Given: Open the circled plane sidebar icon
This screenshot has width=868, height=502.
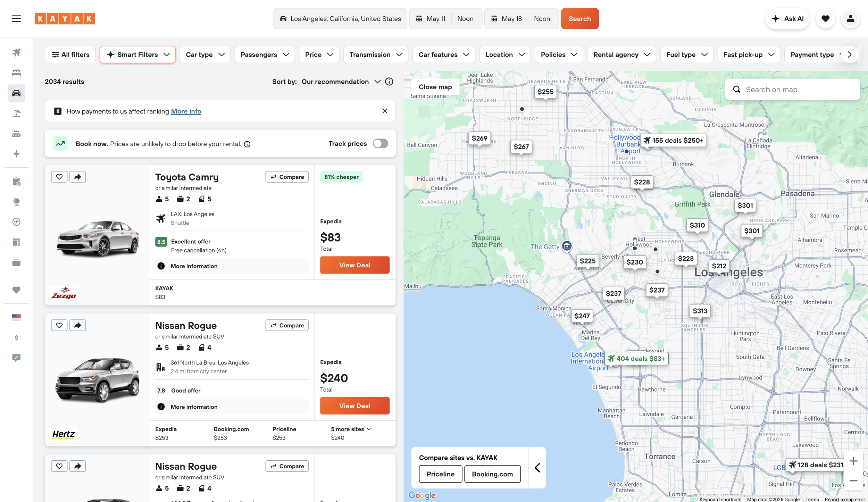Looking at the screenshot, I should pyautogui.click(x=16, y=222).
